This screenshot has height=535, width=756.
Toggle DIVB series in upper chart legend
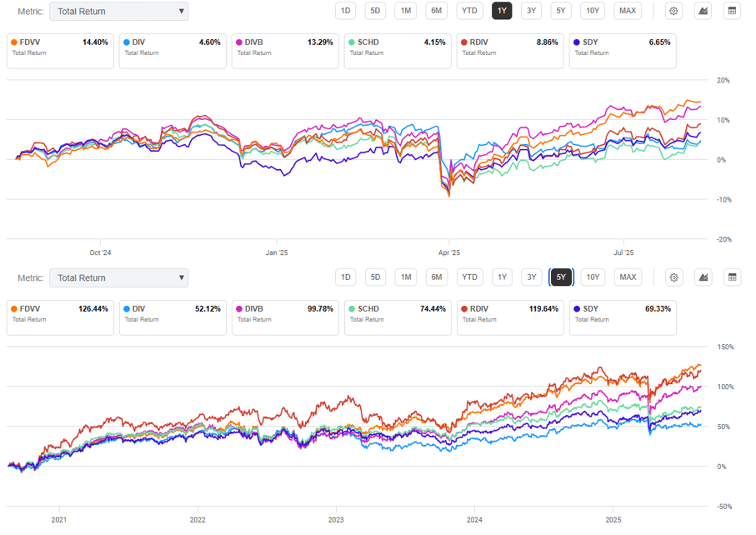pos(283,51)
